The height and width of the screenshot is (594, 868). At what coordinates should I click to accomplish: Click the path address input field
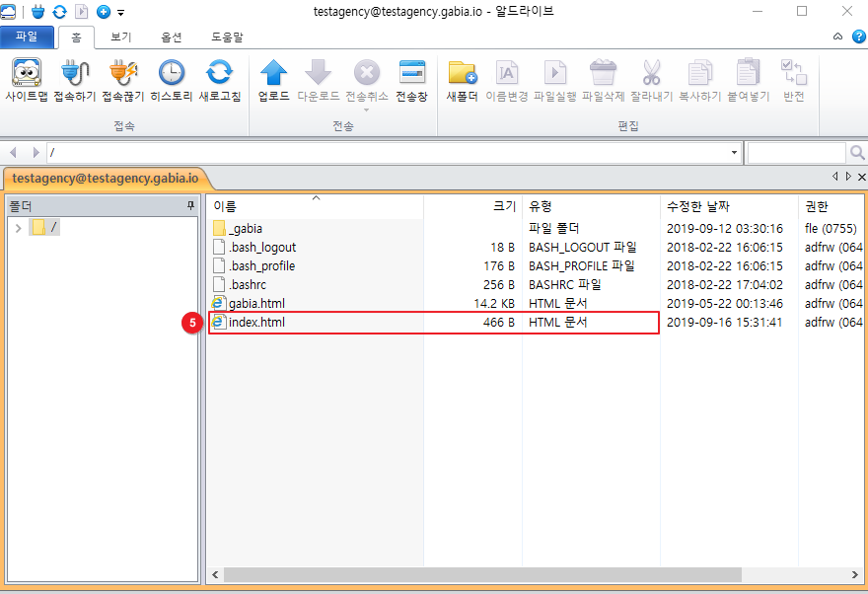tap(388, 152)
